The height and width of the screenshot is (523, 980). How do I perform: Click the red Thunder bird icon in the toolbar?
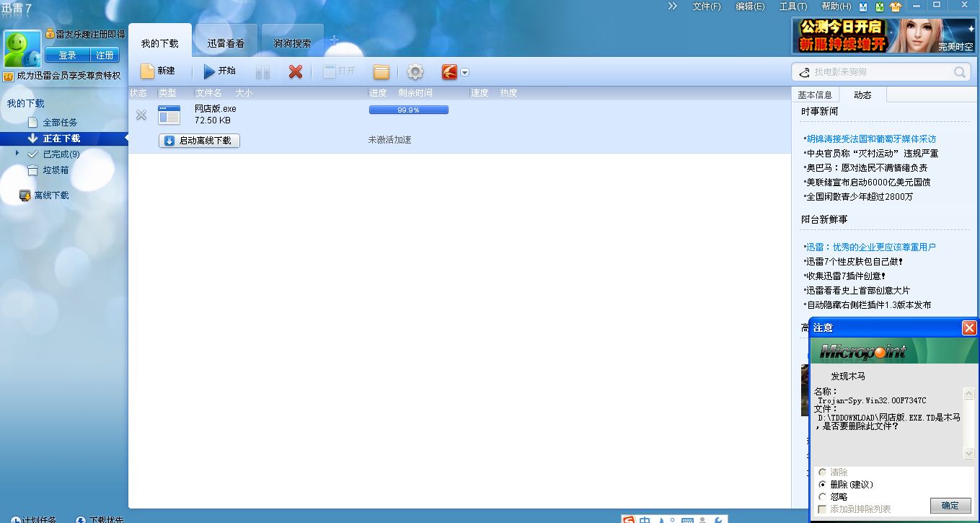tap(450, 72)
